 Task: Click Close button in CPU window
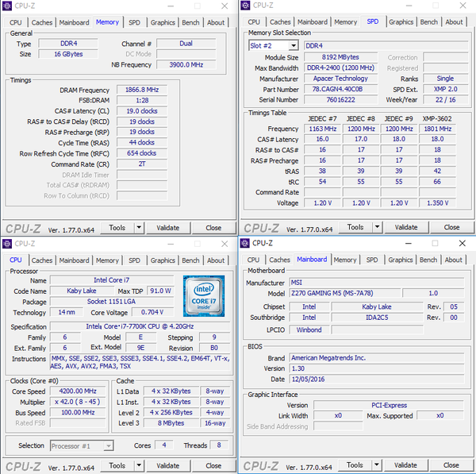tap(213, 465)
